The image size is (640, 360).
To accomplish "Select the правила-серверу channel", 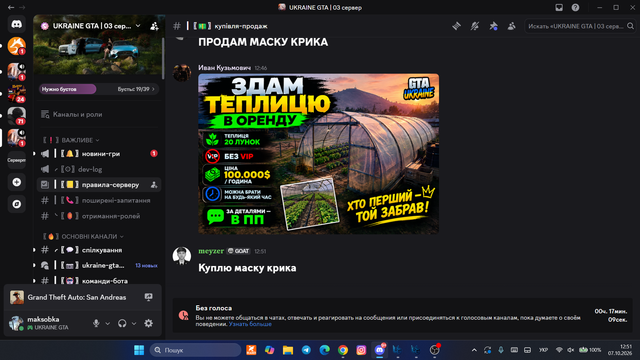I will point(98,185).
